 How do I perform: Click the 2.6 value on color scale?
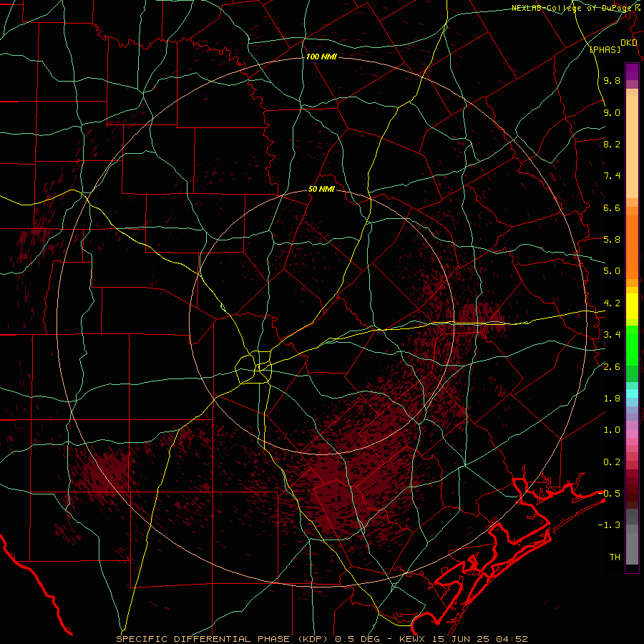click(612, 367)
